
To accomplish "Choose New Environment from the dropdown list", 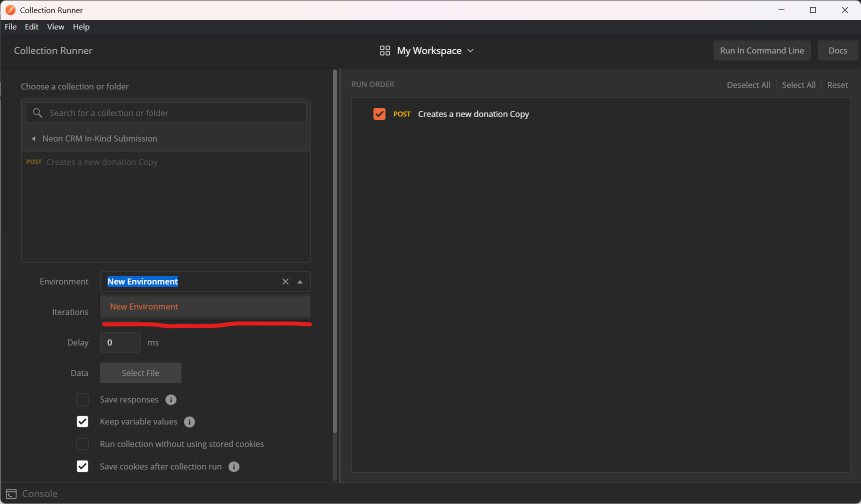I will point(205,306).
